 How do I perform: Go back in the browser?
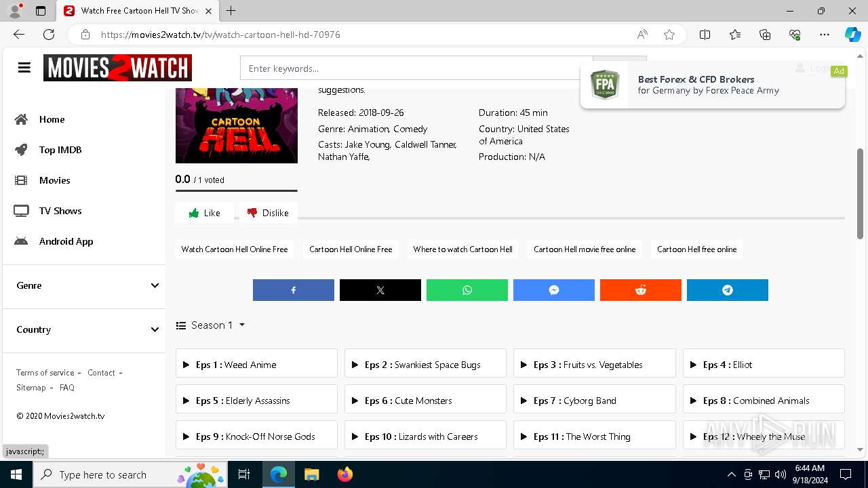tap(19, 35)
